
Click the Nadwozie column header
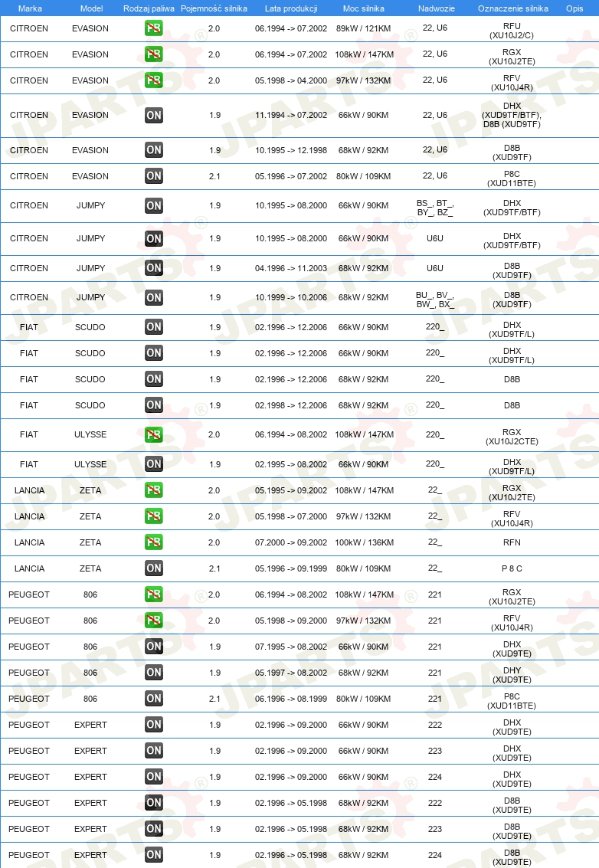[437, 8]
